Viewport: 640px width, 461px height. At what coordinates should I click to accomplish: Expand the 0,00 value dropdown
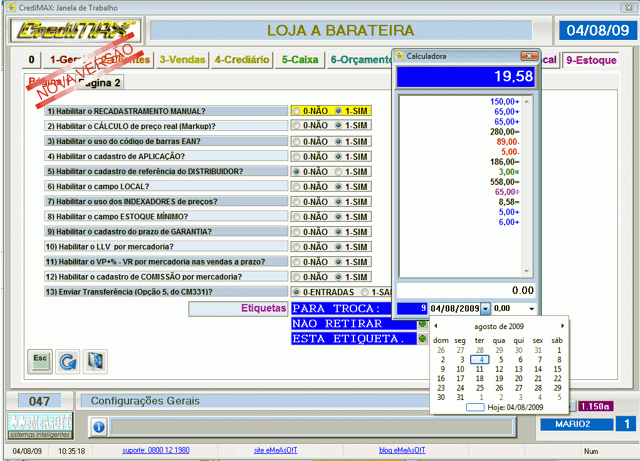point(530,309)
